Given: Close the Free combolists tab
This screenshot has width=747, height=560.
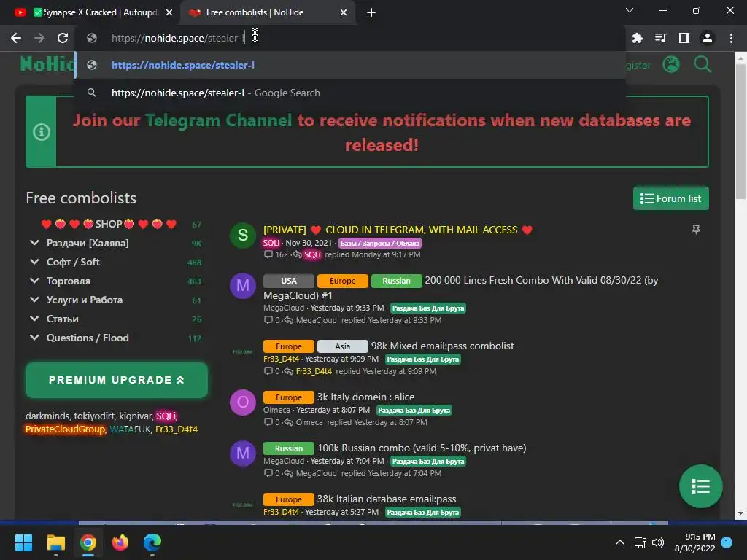Looking at the screenshot, I should [344, 12].
